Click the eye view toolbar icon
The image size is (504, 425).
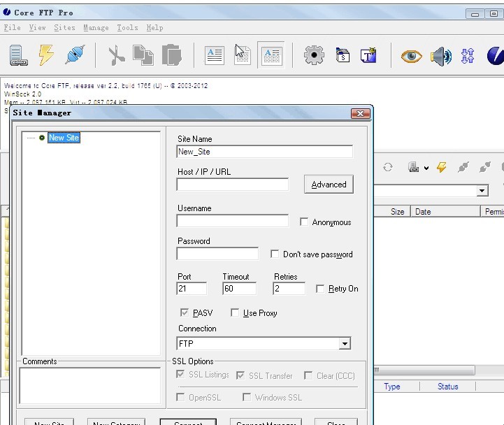click(x=412, y=56)
